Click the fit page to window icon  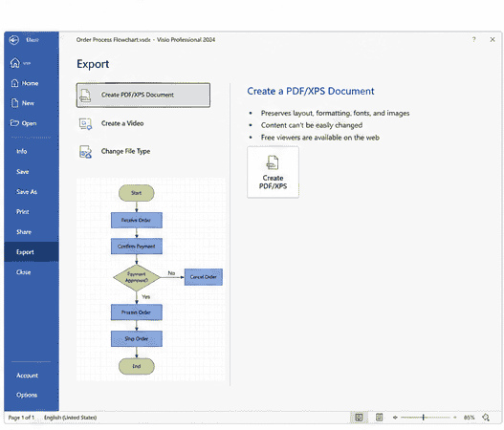(486, 418)
